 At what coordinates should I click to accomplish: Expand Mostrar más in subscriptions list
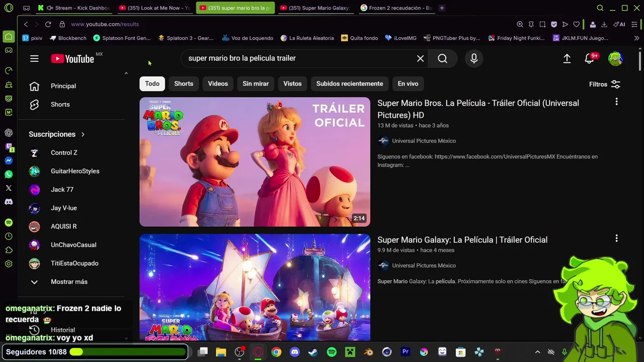click(69, 282)
